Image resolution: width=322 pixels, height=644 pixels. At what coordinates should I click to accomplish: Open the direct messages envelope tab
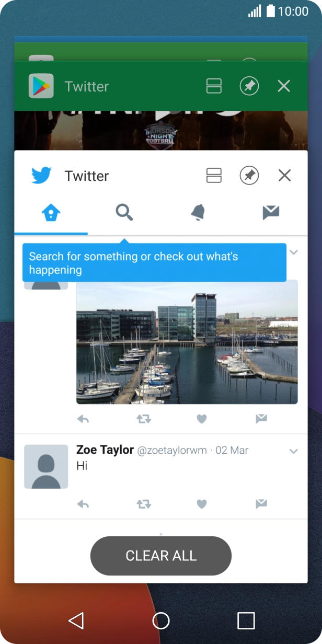[271, 213]
